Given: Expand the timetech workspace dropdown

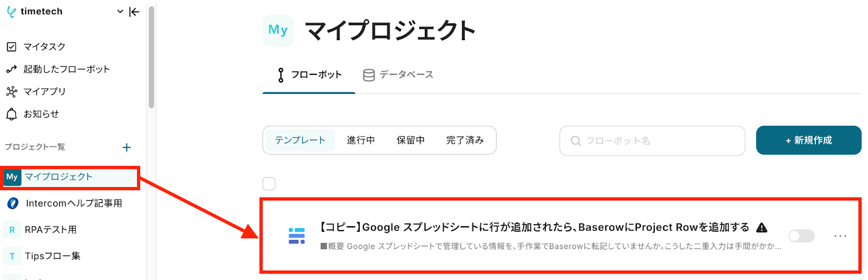Looking at the screenshot, I should click(120, 12).
